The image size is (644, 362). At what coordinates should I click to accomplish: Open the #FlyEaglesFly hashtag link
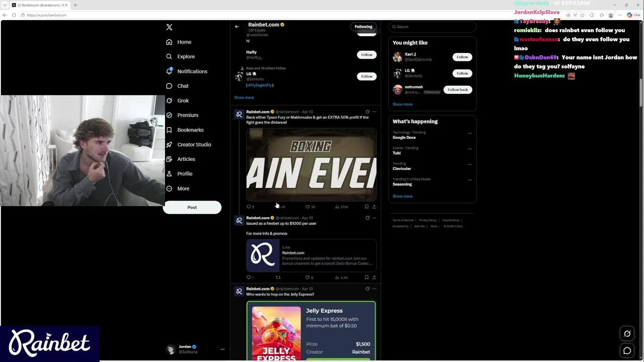point(260,85)
